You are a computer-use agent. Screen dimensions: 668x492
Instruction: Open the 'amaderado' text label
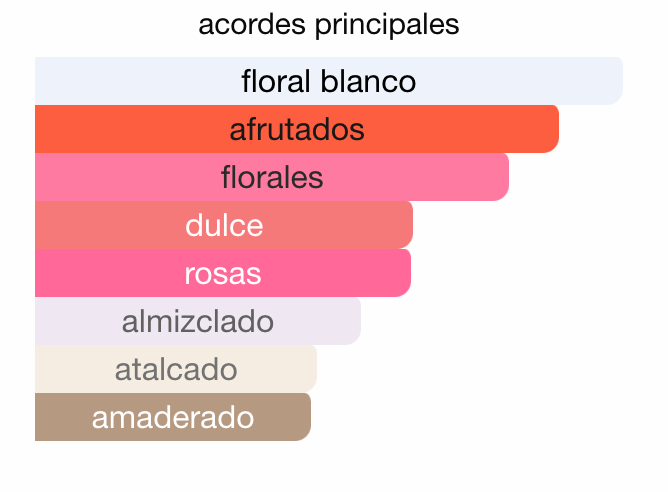(x=173, y=417)
